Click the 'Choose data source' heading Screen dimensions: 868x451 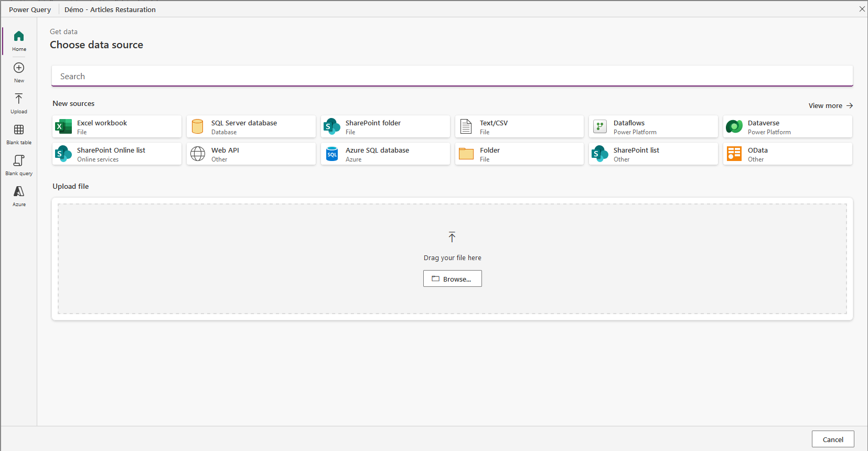[x=97, y=45]
